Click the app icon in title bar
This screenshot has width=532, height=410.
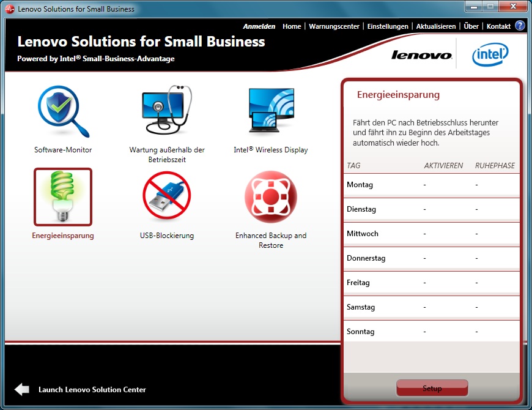coord(10,9)
